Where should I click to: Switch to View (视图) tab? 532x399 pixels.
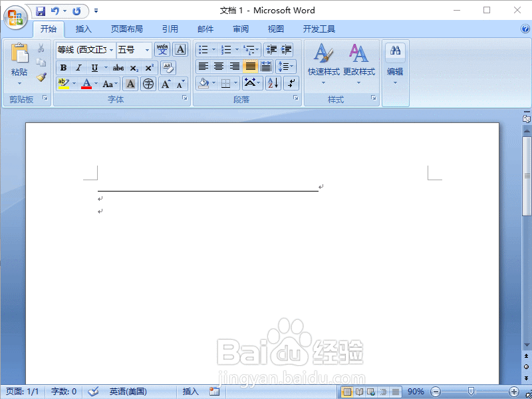click(x=275, y=29)
